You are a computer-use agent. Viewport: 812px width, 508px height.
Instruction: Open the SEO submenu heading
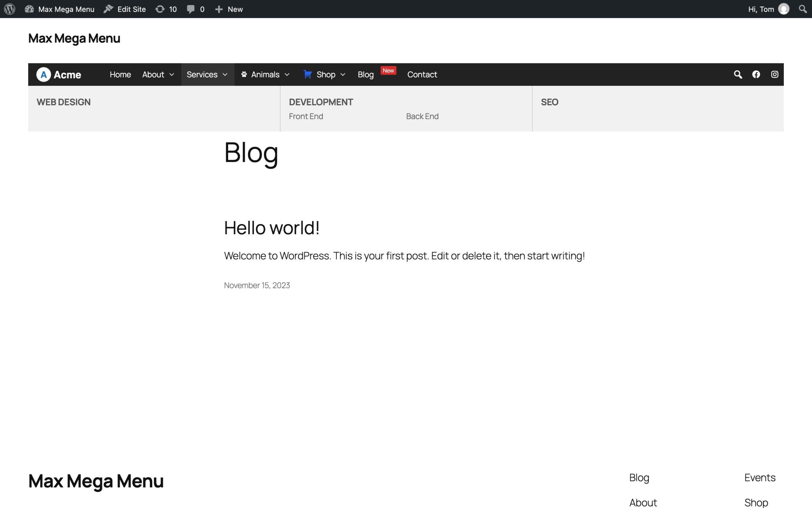(550, 102)
